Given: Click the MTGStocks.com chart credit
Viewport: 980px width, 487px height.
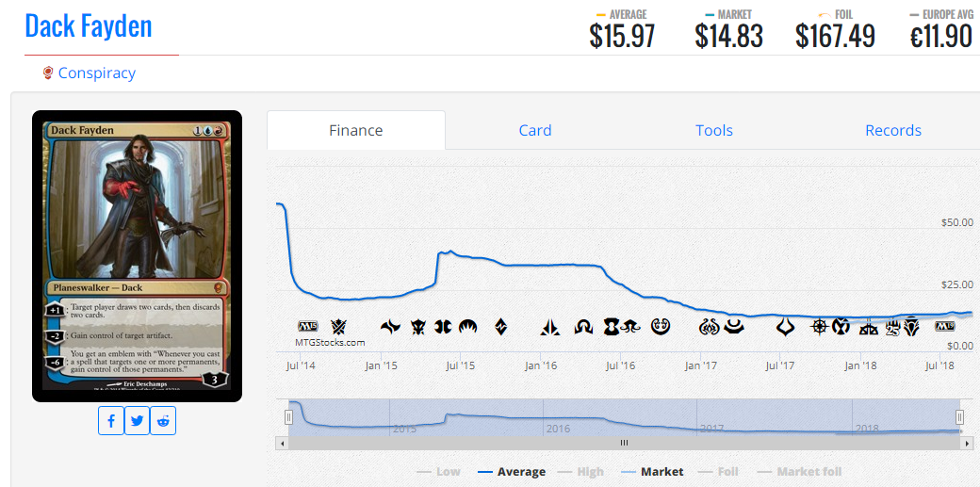Looking at the screenshot, I should coord(330,343).
